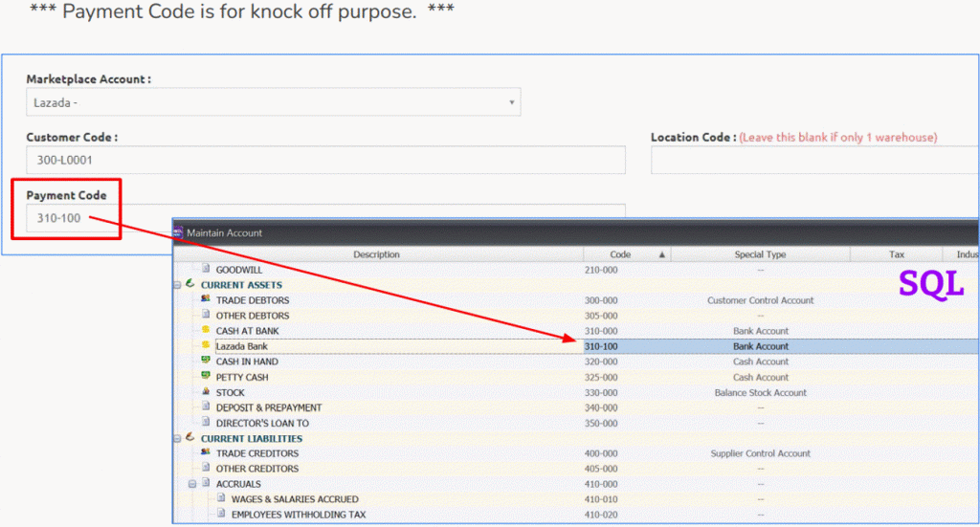Click the Tax column header
This screenshot has height=527, width=980.
click(x=896, y=254)
